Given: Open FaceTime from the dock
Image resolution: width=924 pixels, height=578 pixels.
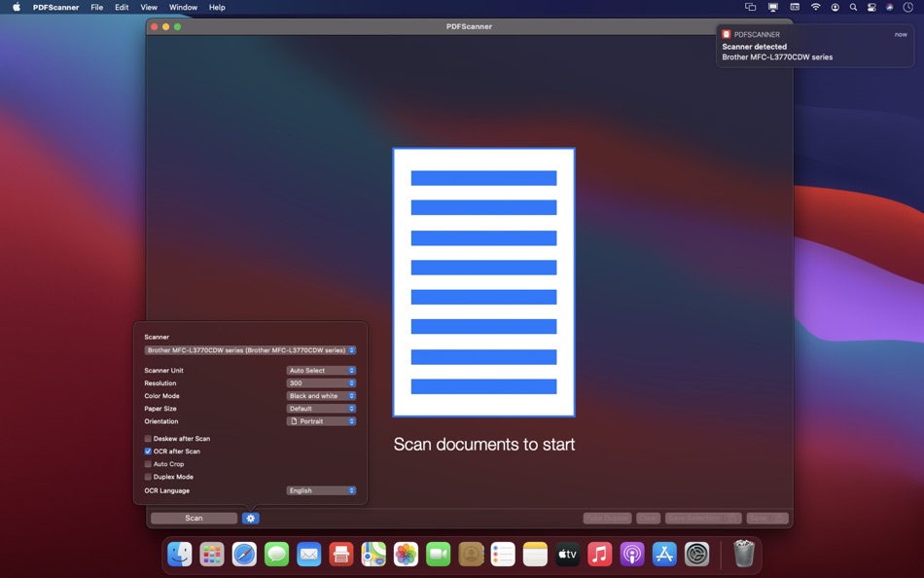Looking at the screenshot, I should point(438,555).
